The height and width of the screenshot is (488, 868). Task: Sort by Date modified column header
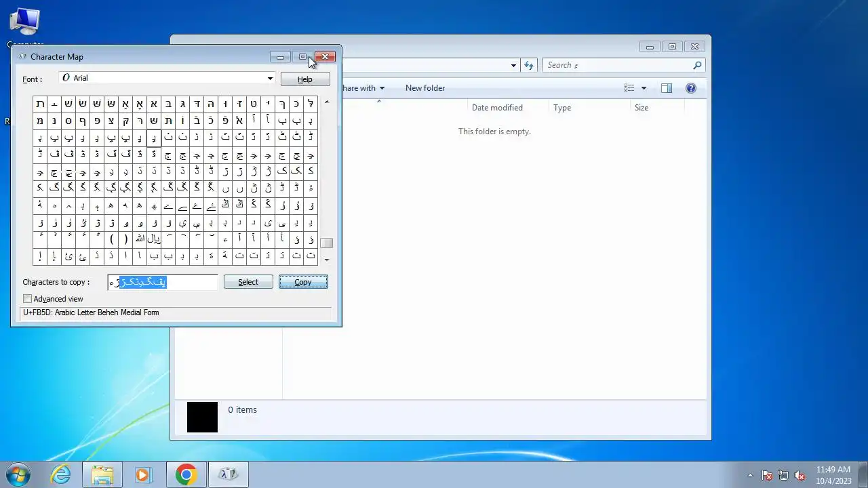click(x=497, y=108)
